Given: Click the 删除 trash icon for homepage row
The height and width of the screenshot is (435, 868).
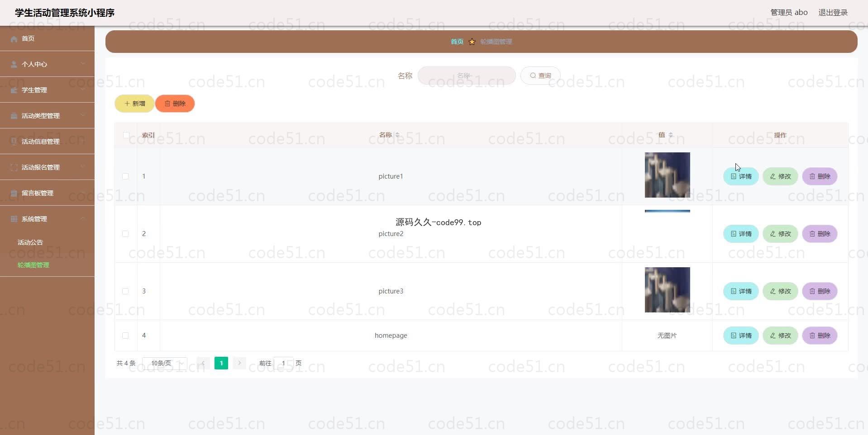Looking at the screenshot, I should (812, 336).
